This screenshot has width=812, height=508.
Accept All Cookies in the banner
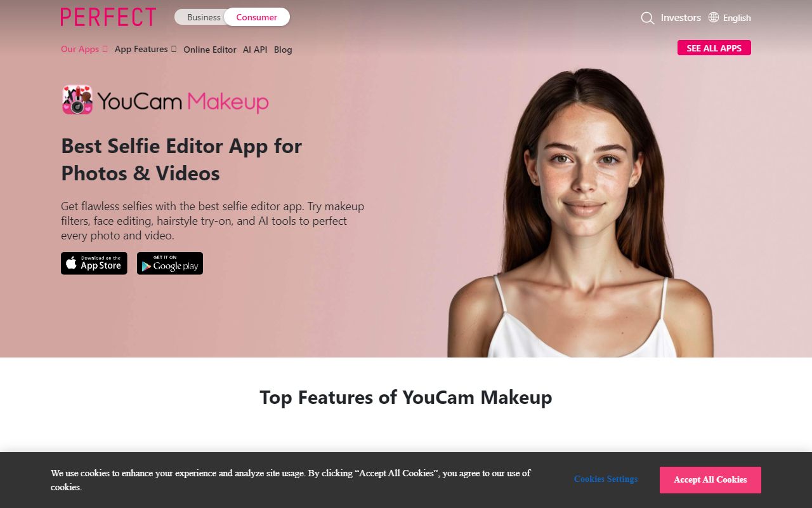tap(710, 480)
